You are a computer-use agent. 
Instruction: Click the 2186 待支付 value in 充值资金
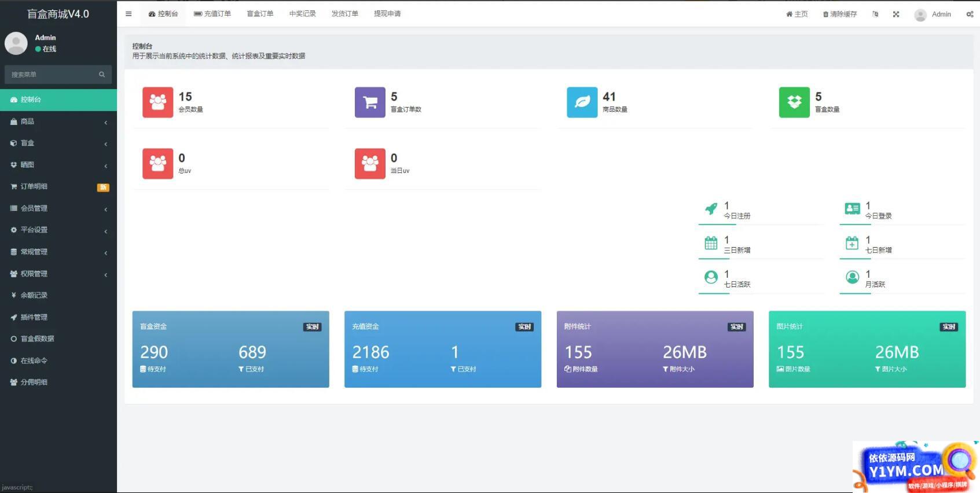[x=371, y=352]
